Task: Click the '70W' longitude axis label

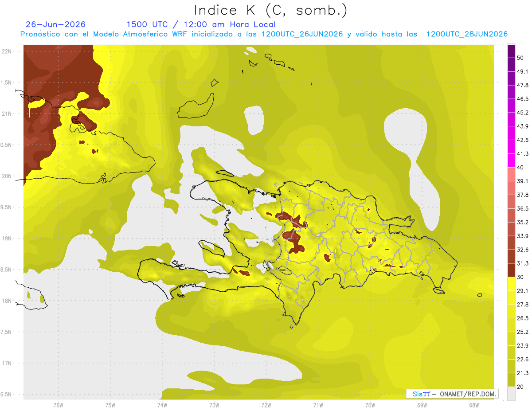Action: pos(370,405)
